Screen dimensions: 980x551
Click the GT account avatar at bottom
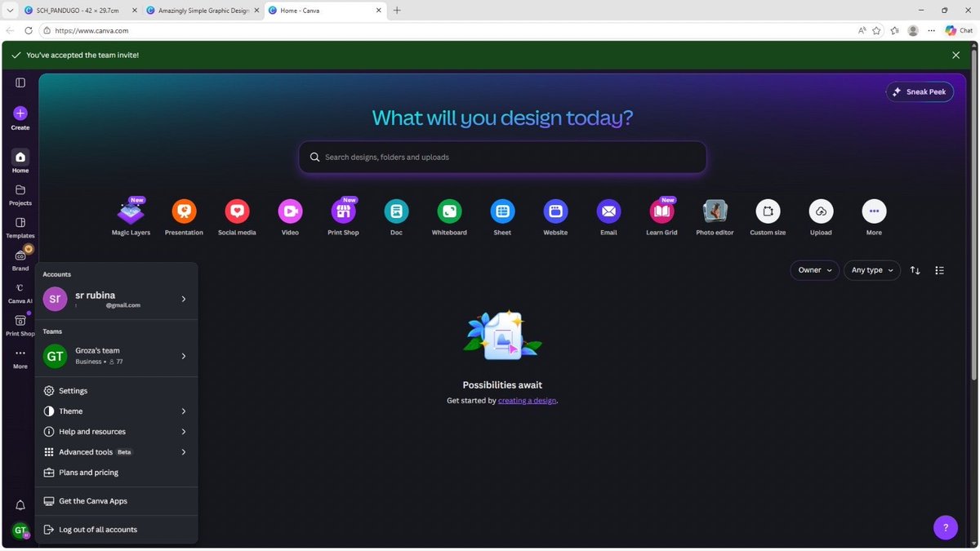click(x=20, y=531)
